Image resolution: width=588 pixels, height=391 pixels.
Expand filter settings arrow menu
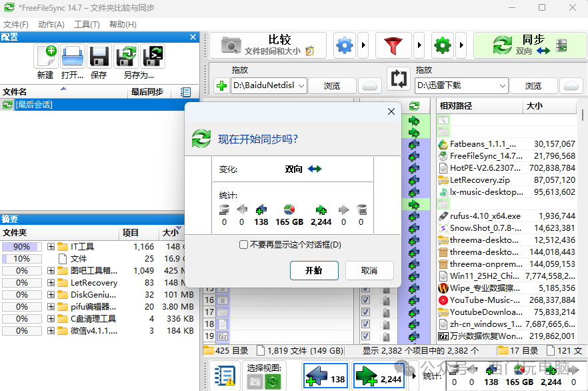coord(419,45)
